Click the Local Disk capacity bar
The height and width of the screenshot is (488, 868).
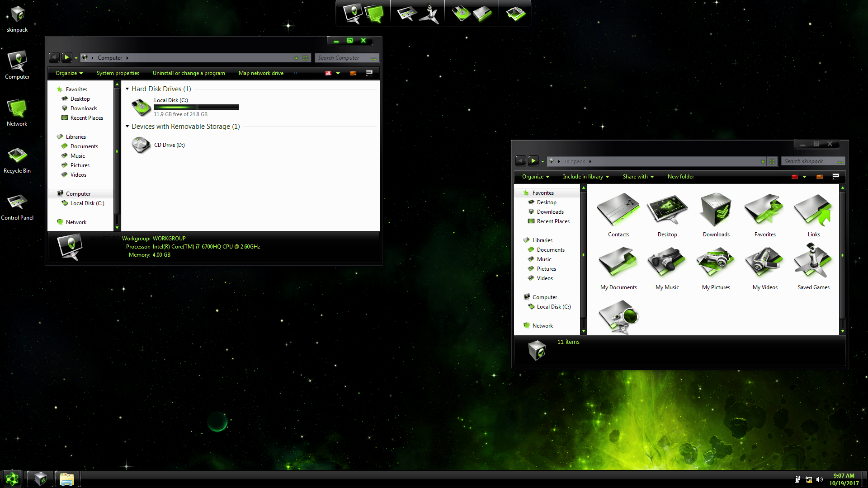[x=196, y=108]
